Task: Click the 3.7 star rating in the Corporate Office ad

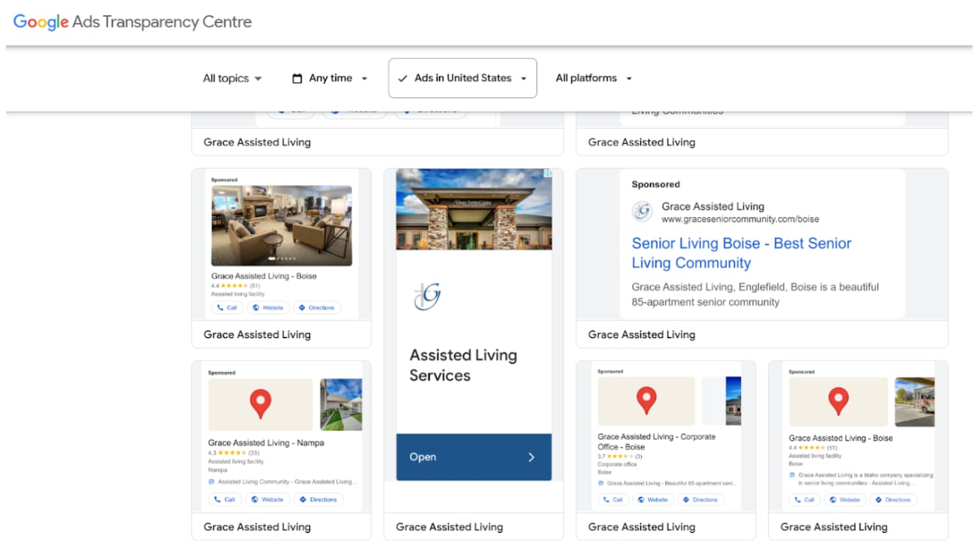Action: pyautogui.click(x=620, y=456)
